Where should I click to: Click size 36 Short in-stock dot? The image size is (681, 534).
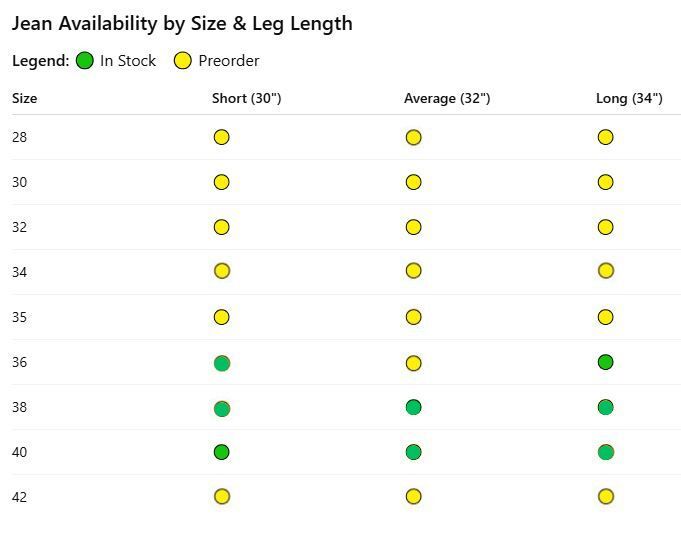point(222,363)
